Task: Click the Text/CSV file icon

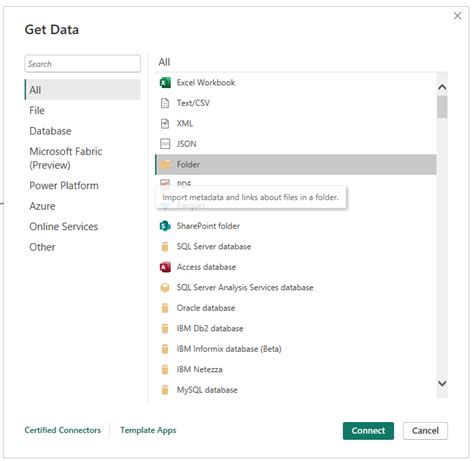Action: (x=165, y=103)
